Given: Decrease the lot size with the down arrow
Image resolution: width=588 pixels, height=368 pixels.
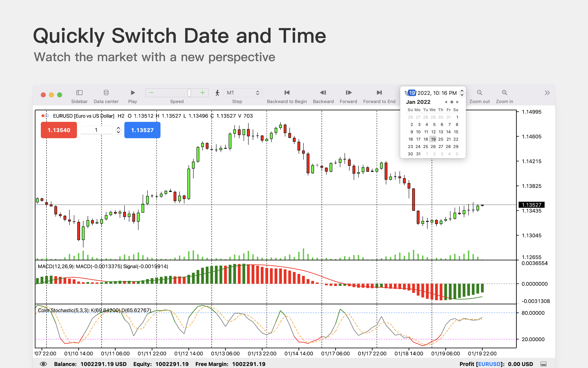Looking at the screenshot, I should pyautogui.click(x=118, y=132).
